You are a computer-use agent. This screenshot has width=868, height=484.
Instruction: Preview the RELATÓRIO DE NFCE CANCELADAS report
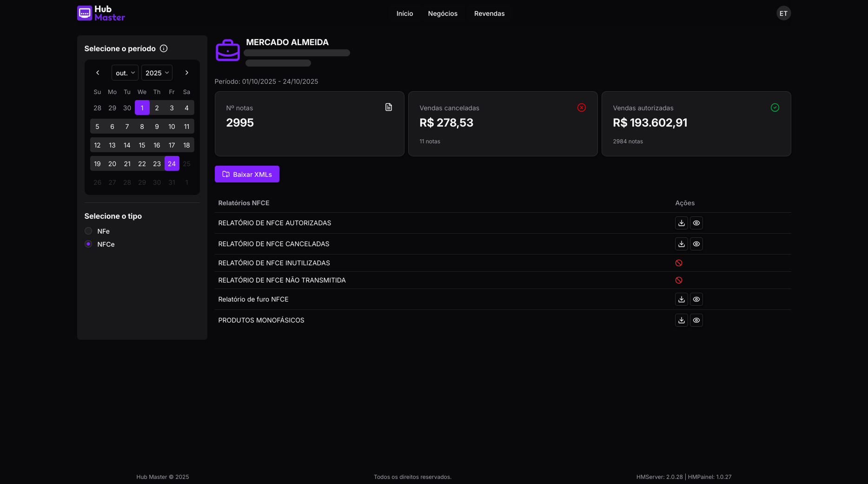pyautogui.click(x=696, y=244)
